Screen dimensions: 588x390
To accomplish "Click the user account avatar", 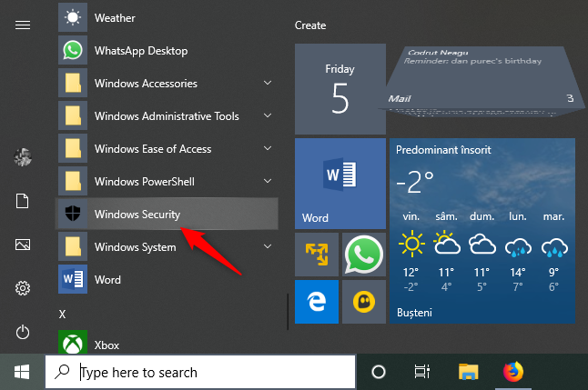I will pos(23,156).
